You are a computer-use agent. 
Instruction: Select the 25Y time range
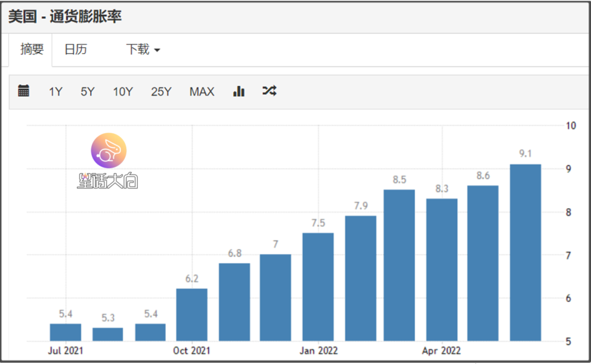[161, 91]
